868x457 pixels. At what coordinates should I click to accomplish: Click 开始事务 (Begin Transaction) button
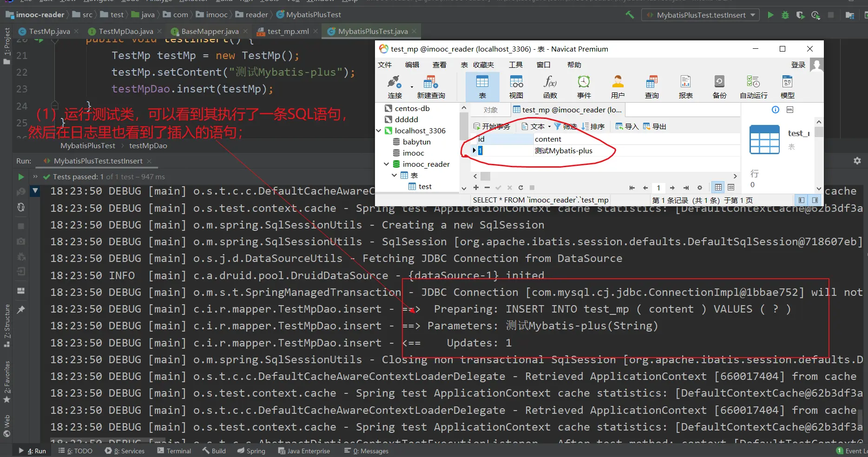click(492, 126)
